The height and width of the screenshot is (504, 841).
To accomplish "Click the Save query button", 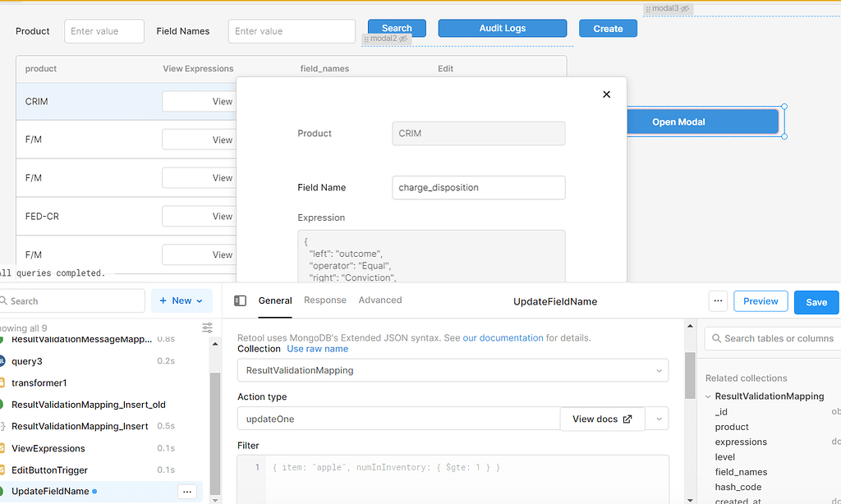I will [x=816, y=302].
